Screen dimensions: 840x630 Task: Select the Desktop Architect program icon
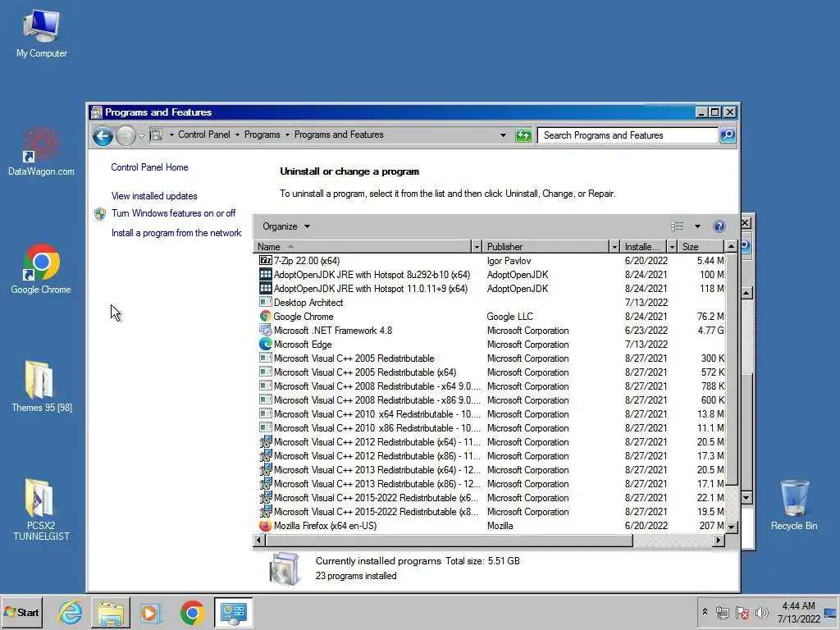click(265, 302)
